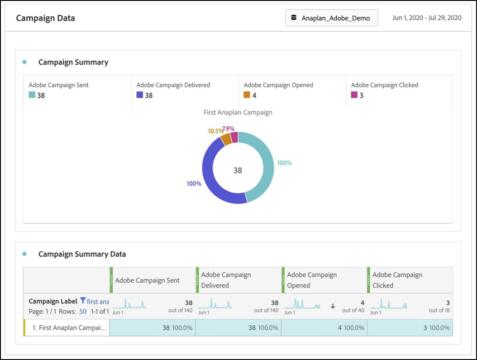477x360 pixels.
Task: Open the Jun 1, 2020 - Jul 29, 2020 date range
Action: 427,18
